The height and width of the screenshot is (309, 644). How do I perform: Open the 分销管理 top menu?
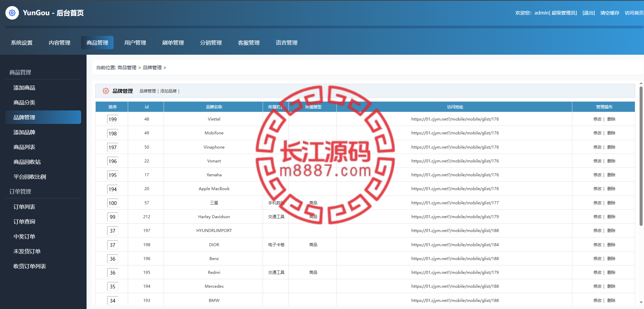(211, 43)
